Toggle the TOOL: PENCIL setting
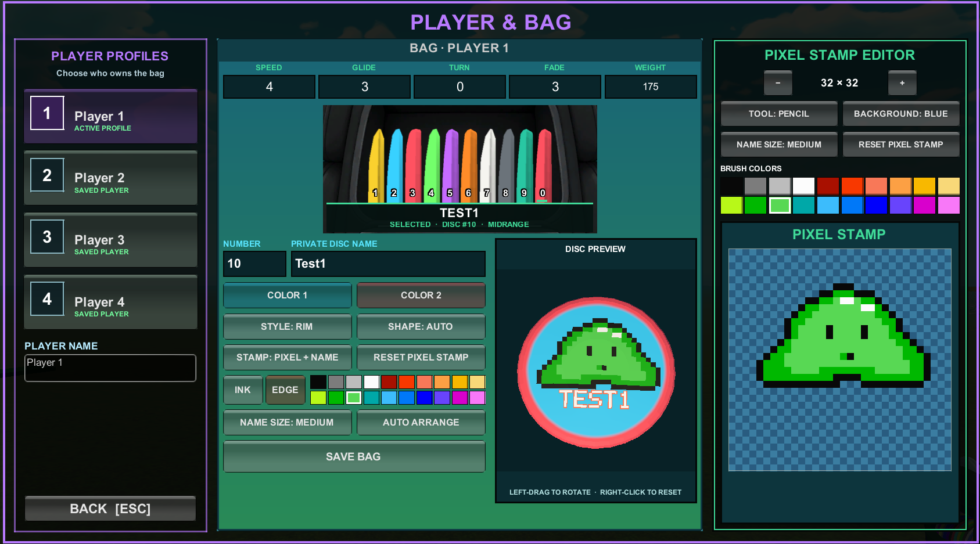Screen dimensions: 980x544 (779, 114)
